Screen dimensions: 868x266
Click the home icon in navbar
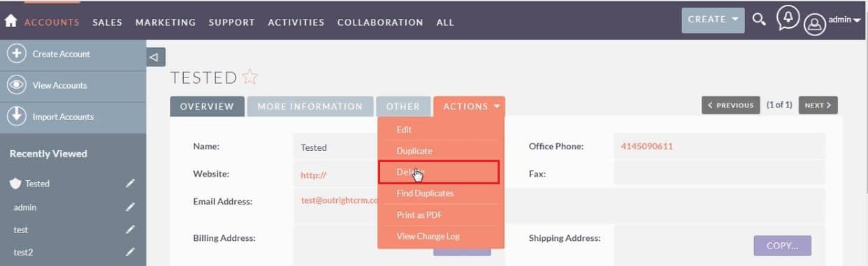pos(10,22)
